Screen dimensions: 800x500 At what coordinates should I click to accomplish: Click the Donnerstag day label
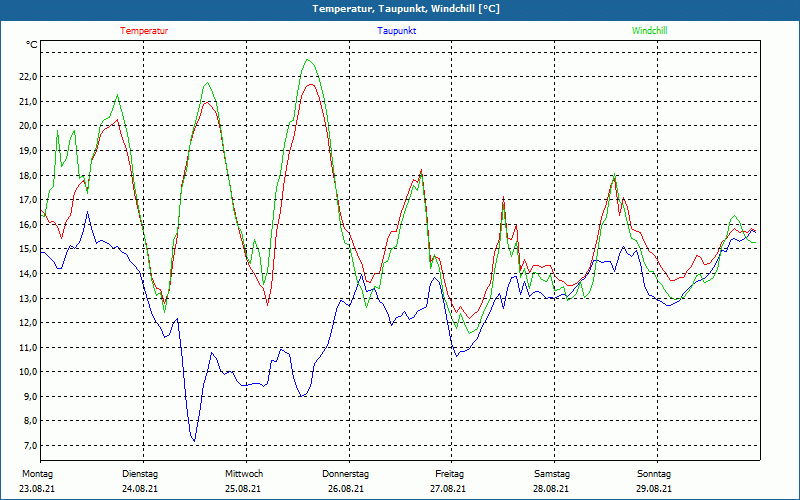[345, 474]
